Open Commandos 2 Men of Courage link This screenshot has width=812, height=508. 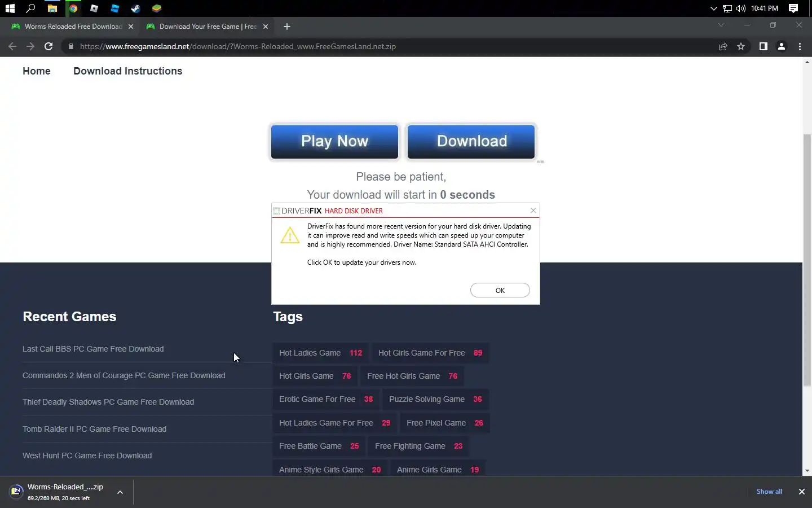(124, 375)
